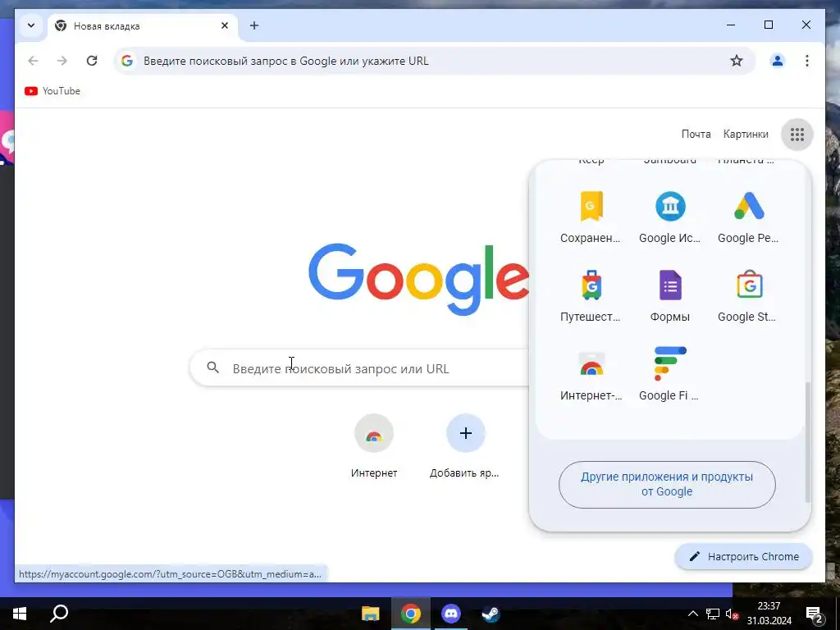
Task: Open the Saved collections app
Action: tap(591, 217)
